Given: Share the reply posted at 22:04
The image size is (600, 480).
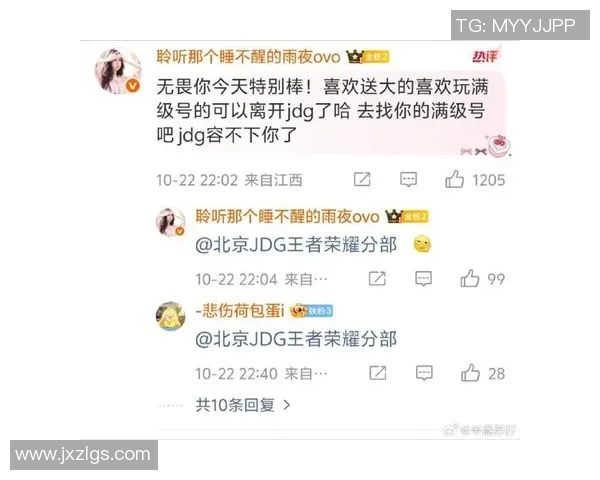Looking at the screenshot, I should (x=377, y=278).
